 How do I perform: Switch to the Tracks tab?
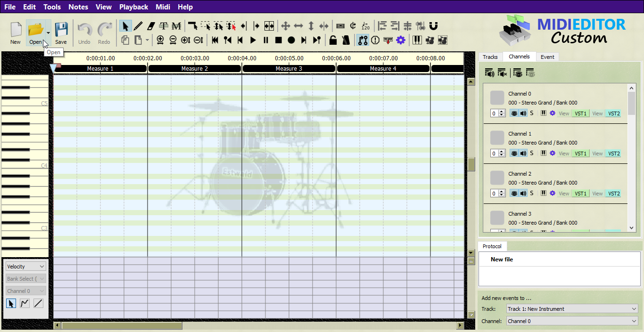coord(490,57)
